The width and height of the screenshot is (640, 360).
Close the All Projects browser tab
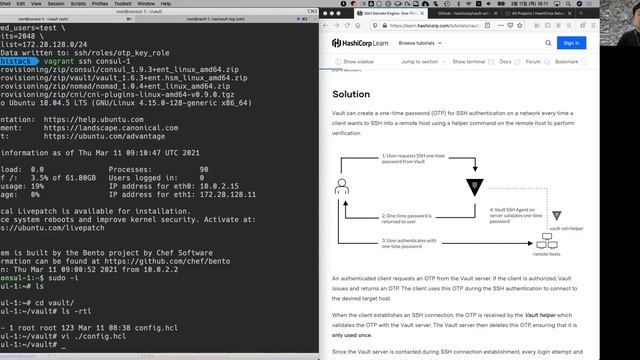(570, 13)
